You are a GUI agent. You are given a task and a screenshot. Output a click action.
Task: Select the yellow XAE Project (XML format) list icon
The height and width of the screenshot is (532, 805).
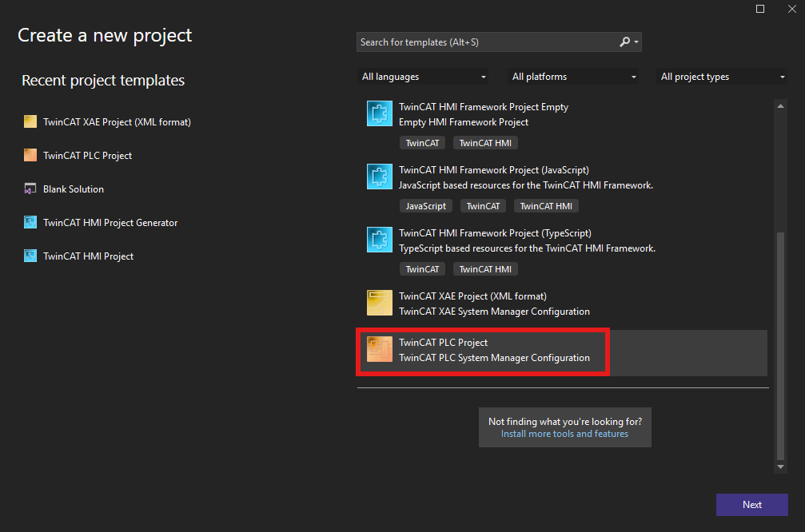point(380,303)
